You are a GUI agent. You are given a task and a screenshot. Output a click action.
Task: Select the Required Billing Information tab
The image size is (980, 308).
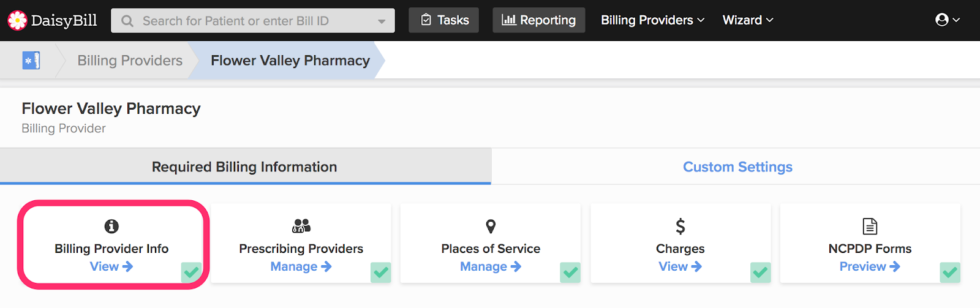tap(245, 166)
